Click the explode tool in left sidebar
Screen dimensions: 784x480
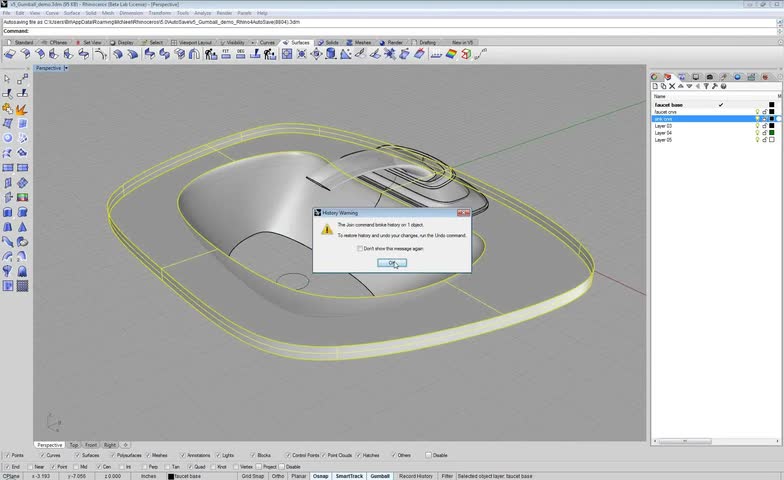point(22,109)
